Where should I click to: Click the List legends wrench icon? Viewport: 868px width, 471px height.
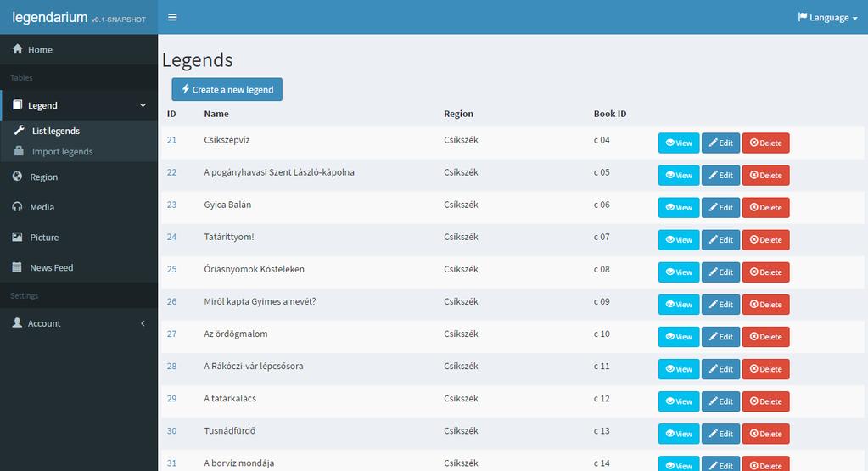(x=20, y=130)
